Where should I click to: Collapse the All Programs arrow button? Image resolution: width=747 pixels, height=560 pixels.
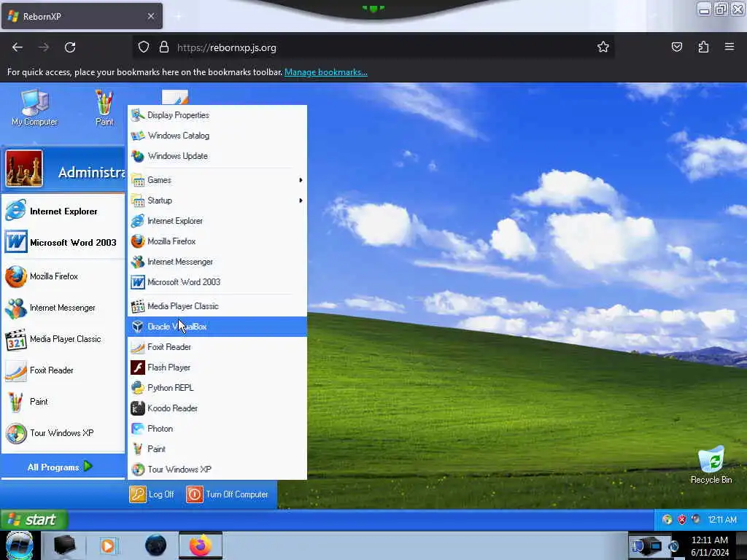(x=88, y=467)
